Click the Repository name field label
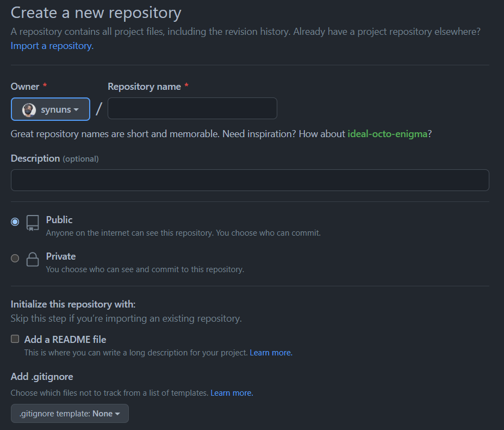Image resolution: width=504 pixels, height=430 pixels. point(144,87)
